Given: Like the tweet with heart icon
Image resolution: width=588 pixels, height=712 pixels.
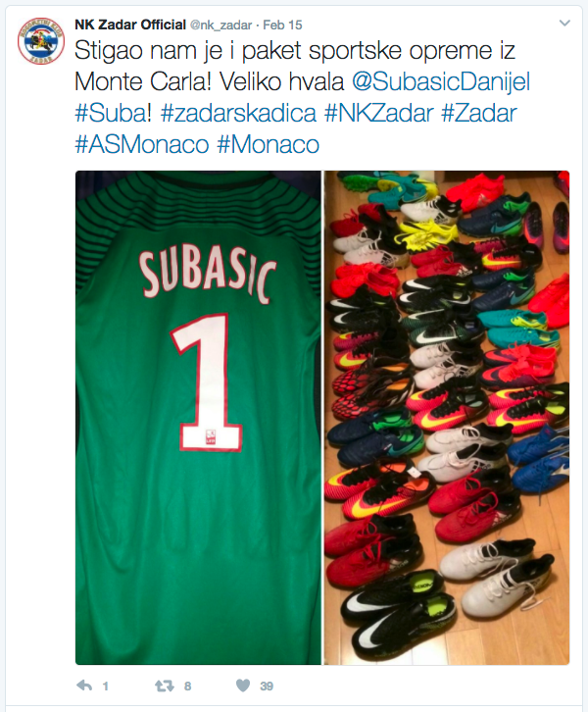Looking at the screenshot, I should tap(243, 686).
